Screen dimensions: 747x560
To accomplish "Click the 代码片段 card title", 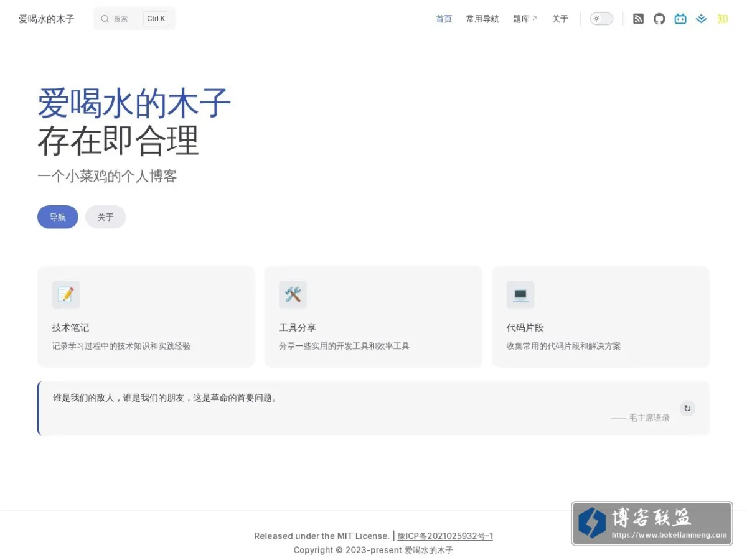I will 525,327.
